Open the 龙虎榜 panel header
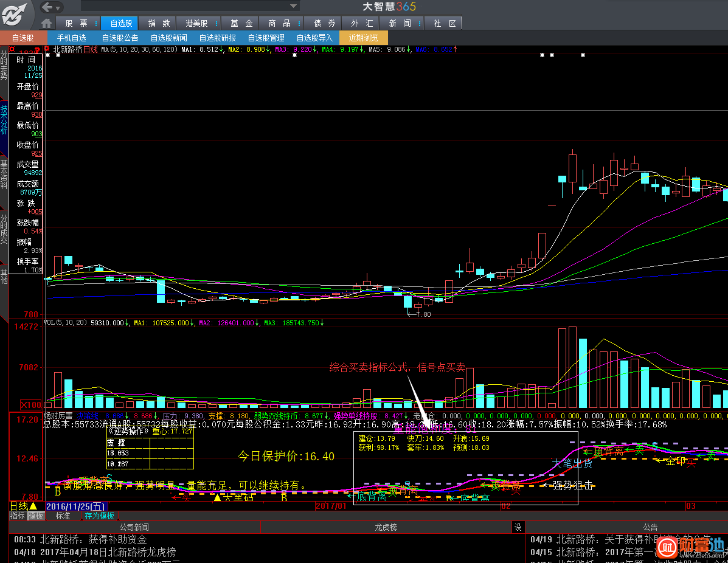This screenshot has height=563, width=728. (386, 527)
